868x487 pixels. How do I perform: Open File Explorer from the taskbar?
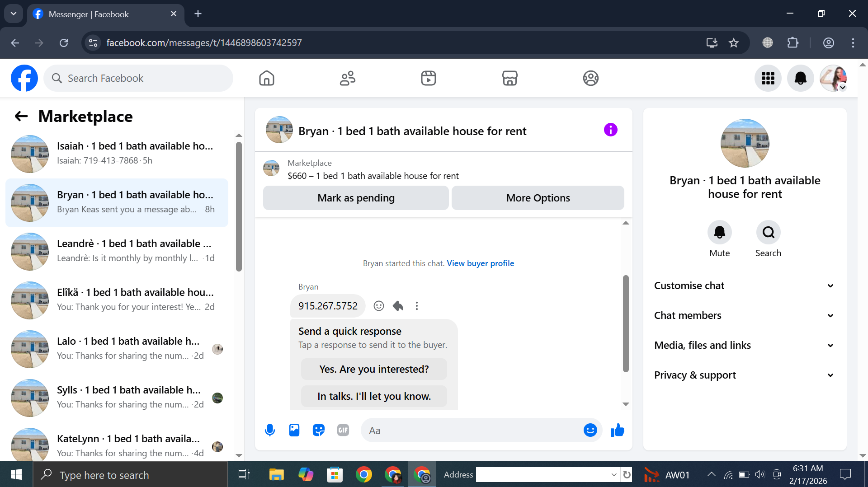pyautogui.click(x=276, y=474)
